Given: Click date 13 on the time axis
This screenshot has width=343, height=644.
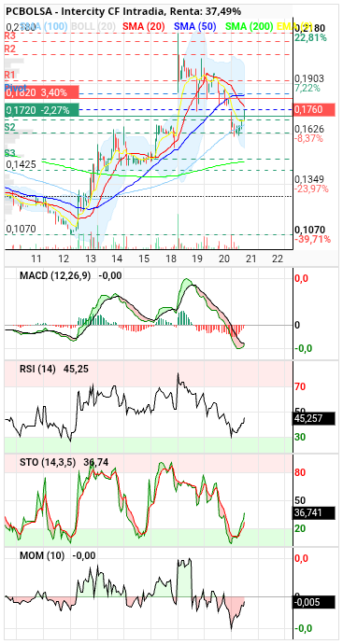Looking at the screenshot, I should pos(91,259).
